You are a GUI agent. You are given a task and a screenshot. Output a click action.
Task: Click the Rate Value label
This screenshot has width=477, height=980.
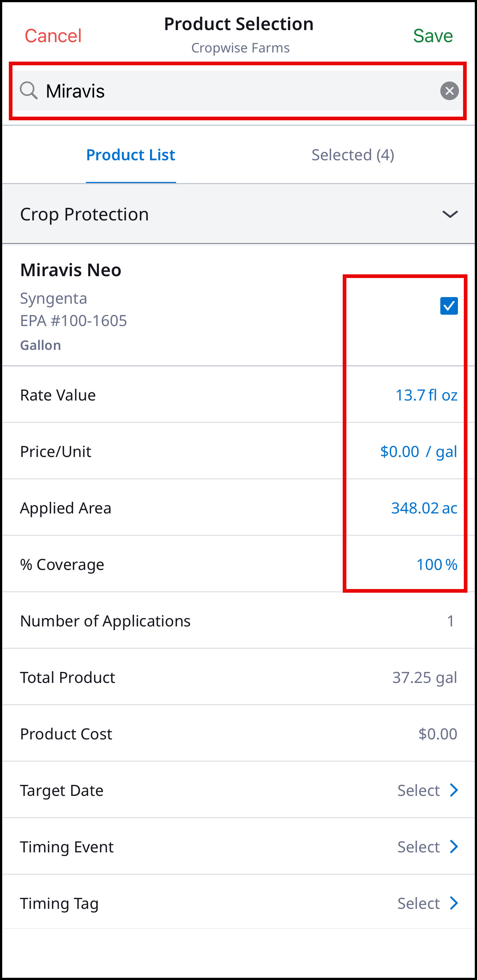58,395
